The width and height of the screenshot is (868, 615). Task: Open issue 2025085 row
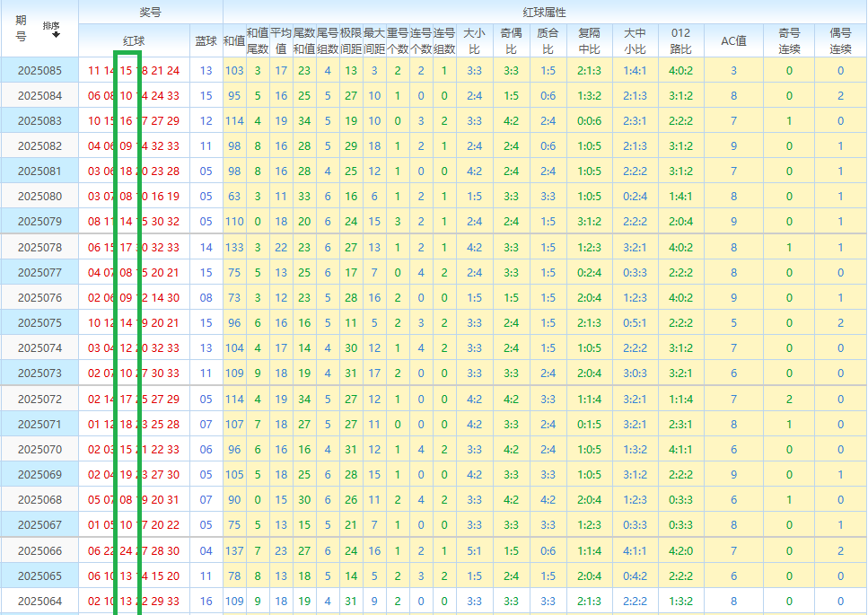tap(39, 70)
